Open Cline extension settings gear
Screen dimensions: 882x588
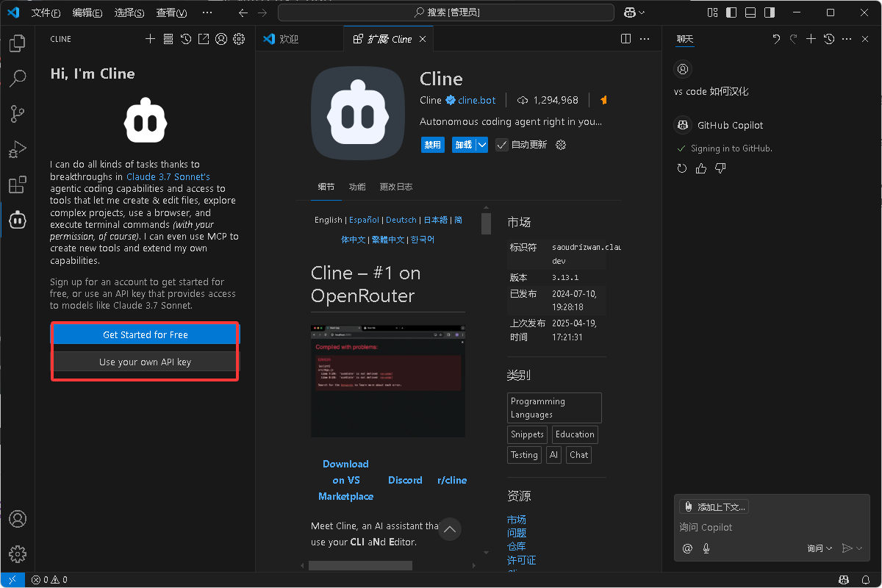pos(562,145)
